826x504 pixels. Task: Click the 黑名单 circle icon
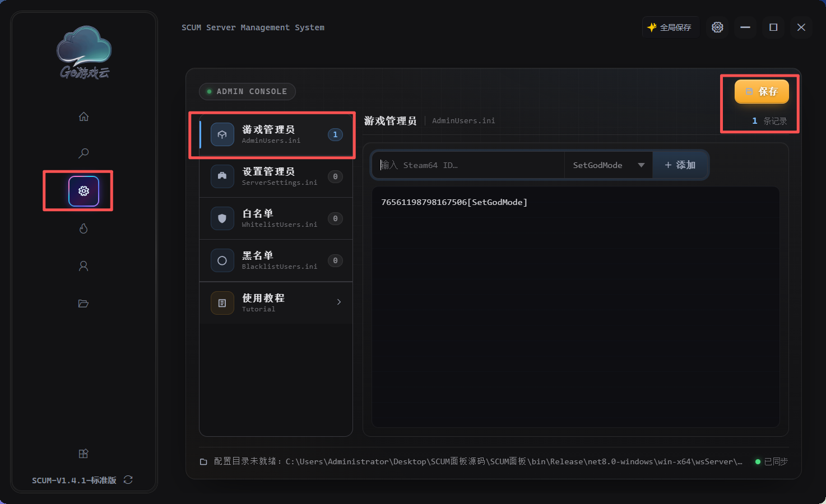[222, 260]
